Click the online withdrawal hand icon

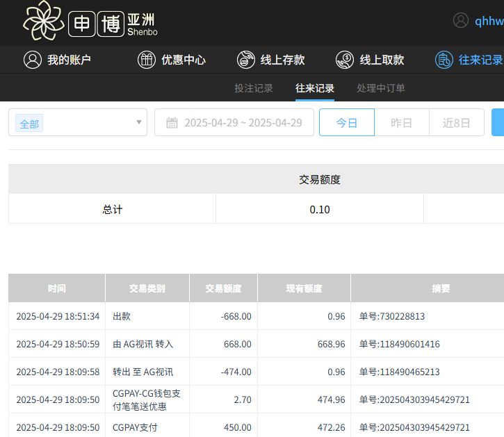point(345,60)
